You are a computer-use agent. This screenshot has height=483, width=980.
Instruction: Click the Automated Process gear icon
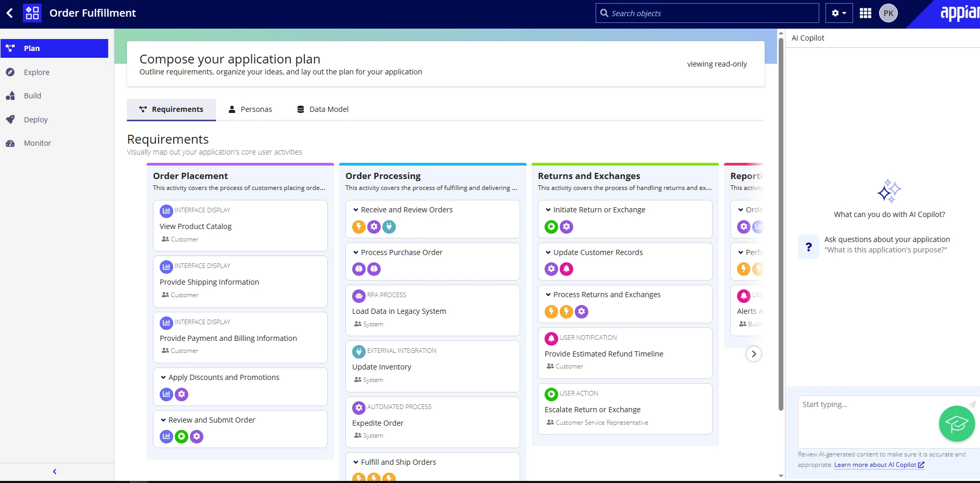pyautogui.click(x=359, y=408)
